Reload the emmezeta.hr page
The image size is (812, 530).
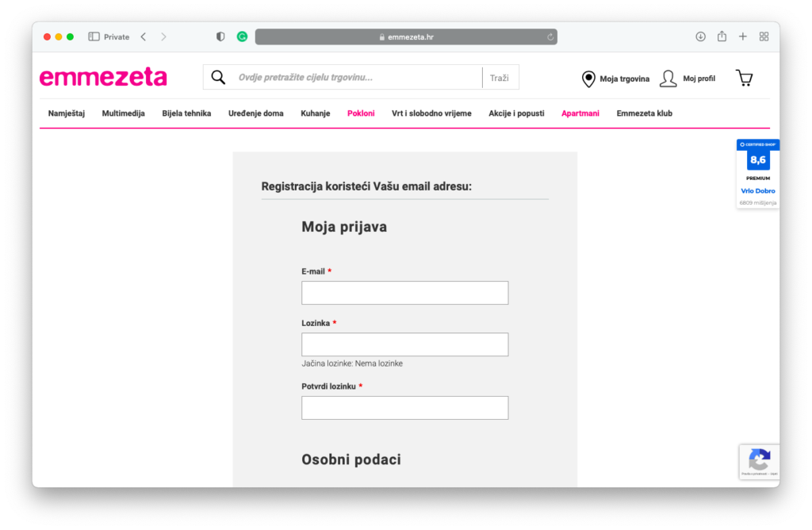click(x=550, y=36)
